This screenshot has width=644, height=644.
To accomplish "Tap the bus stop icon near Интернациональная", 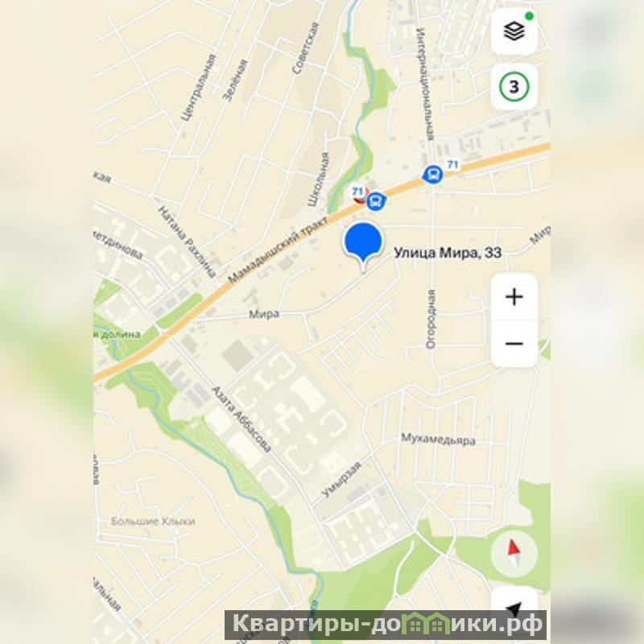I will pos(433,175).
